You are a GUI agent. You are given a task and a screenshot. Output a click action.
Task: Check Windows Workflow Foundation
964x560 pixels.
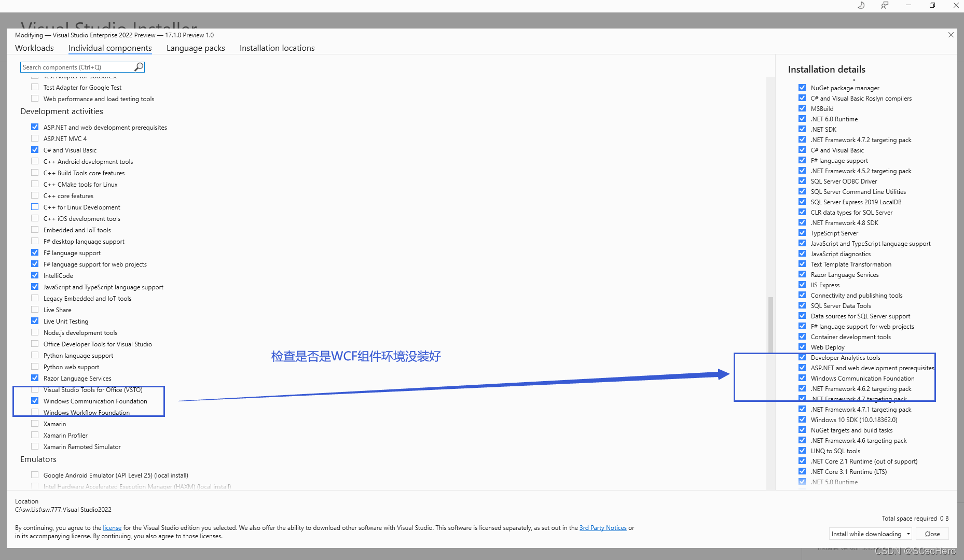(x=35, y=412)
